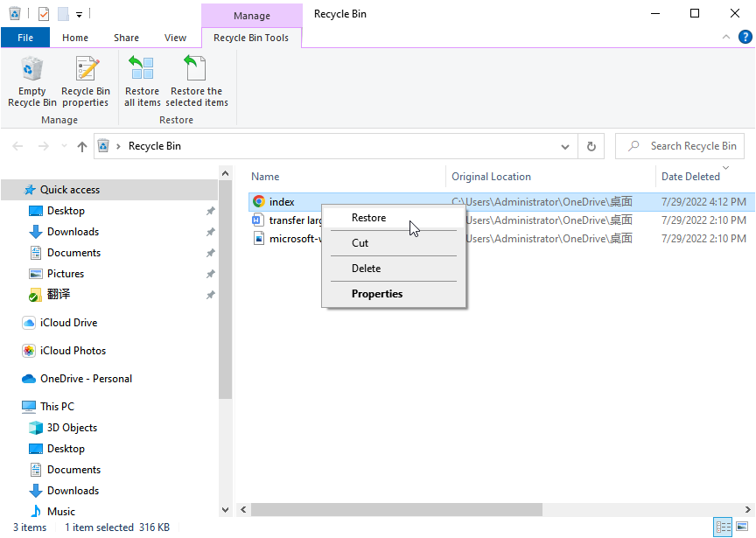756x538 pixels.
Task: Open Recycle Bin properties
Action: (x=86, y=82)
